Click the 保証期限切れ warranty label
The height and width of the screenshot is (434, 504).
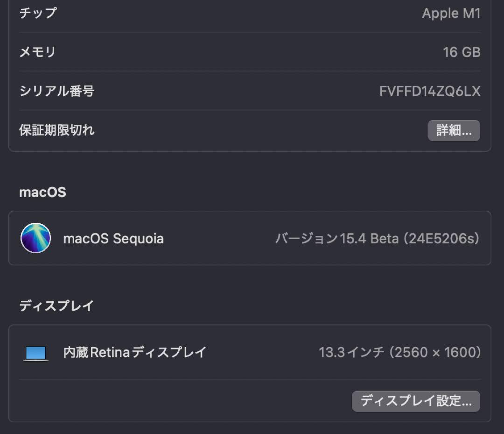[57, 130]
